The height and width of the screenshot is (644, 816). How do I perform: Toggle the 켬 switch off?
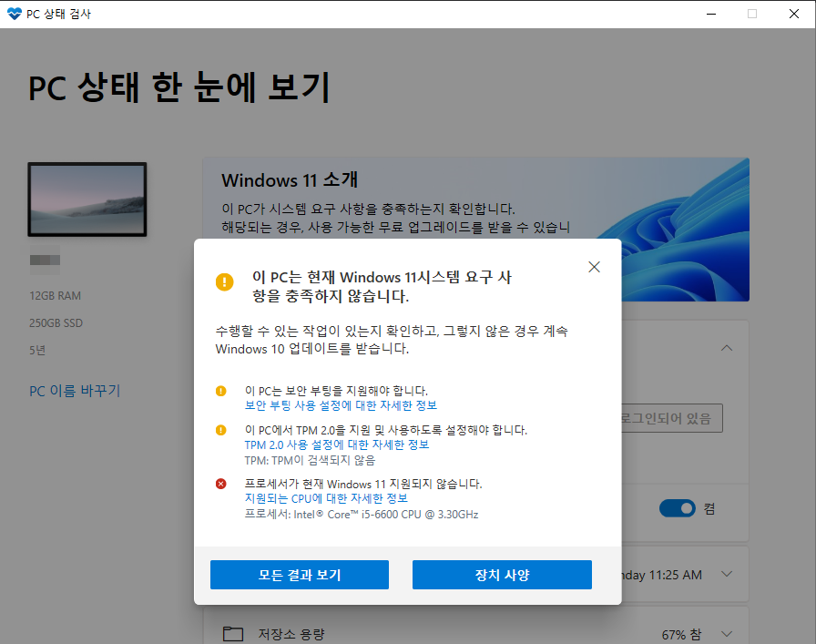[677, 508]
